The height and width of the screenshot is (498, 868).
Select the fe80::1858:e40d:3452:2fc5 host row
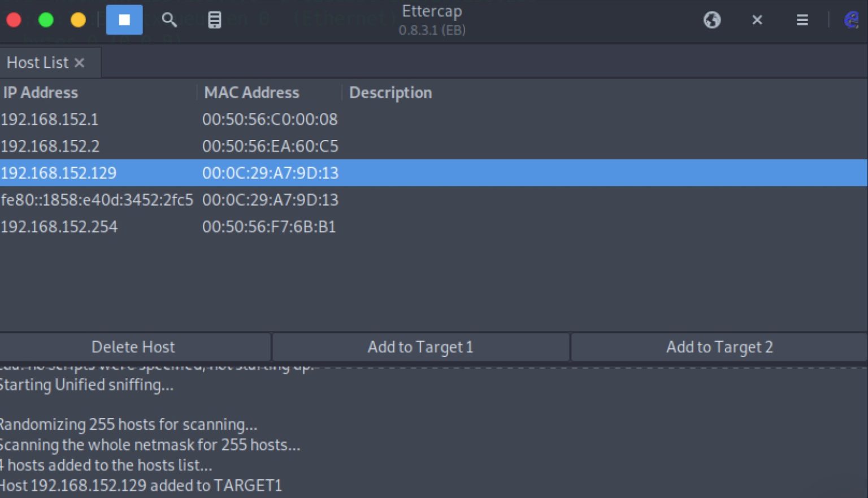(x=434, y=200)
